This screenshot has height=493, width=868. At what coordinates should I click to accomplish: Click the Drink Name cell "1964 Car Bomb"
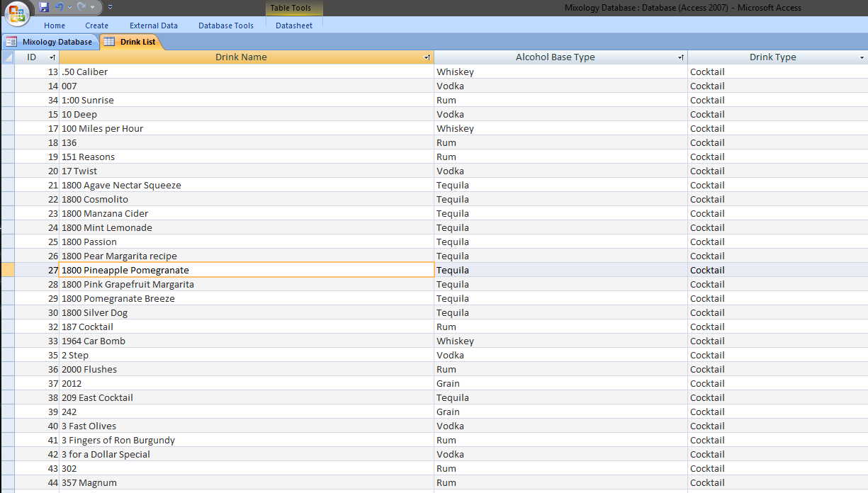pyautogui.click(x=94, y=341)
